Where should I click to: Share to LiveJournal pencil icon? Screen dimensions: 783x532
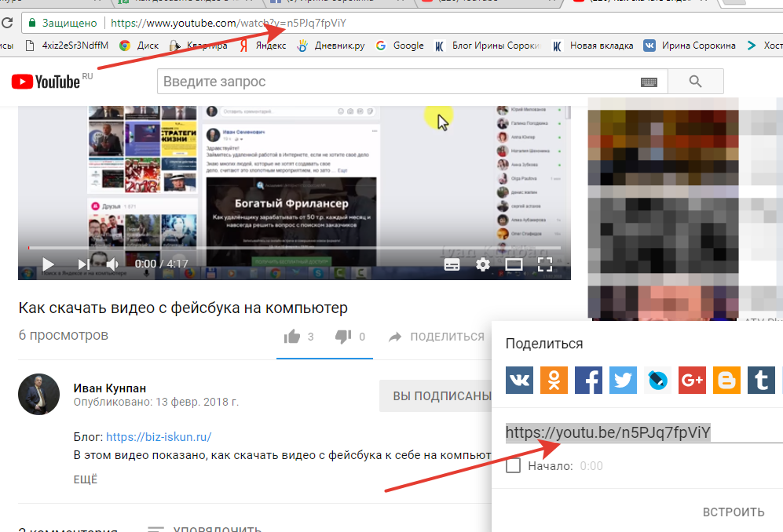click(x=657, y=381)
